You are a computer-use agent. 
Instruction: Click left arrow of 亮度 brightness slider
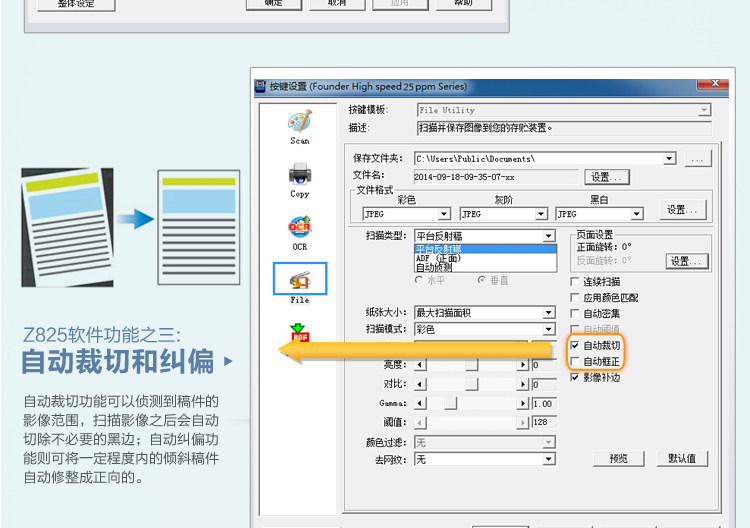point(420,365)
